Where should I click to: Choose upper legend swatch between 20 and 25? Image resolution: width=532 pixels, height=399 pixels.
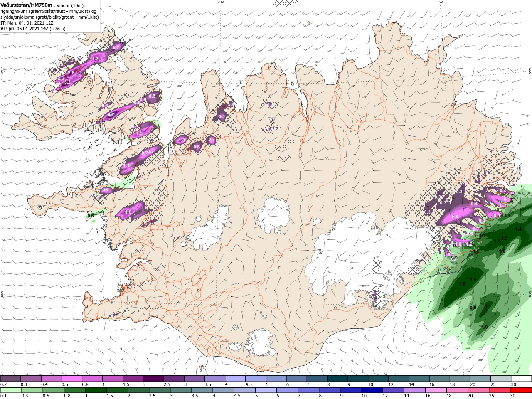(x=480, y=378)
